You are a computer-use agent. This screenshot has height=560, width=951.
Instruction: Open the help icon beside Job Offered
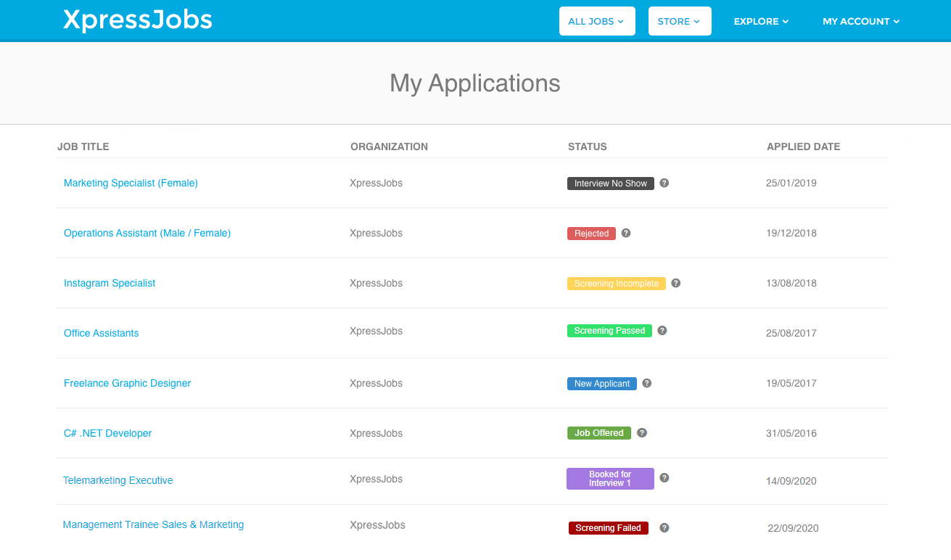[x=641, y=432]
